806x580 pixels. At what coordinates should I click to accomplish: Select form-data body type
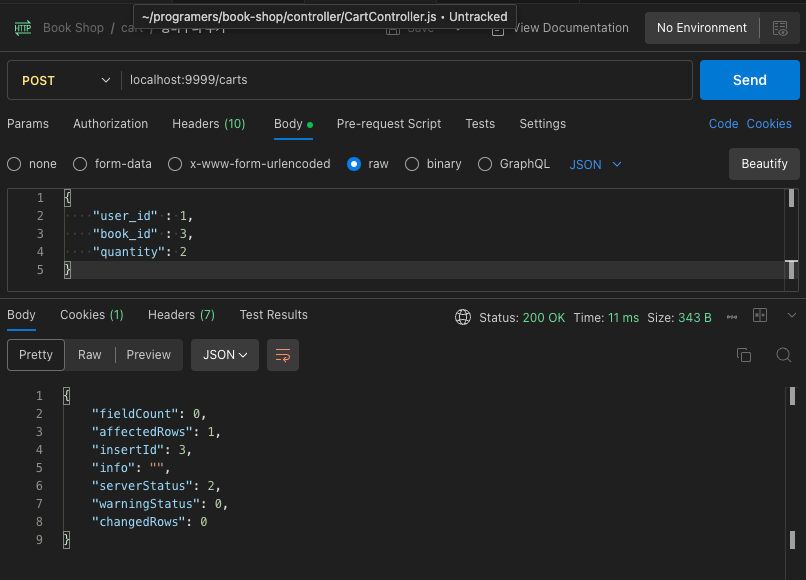(80, 164)
